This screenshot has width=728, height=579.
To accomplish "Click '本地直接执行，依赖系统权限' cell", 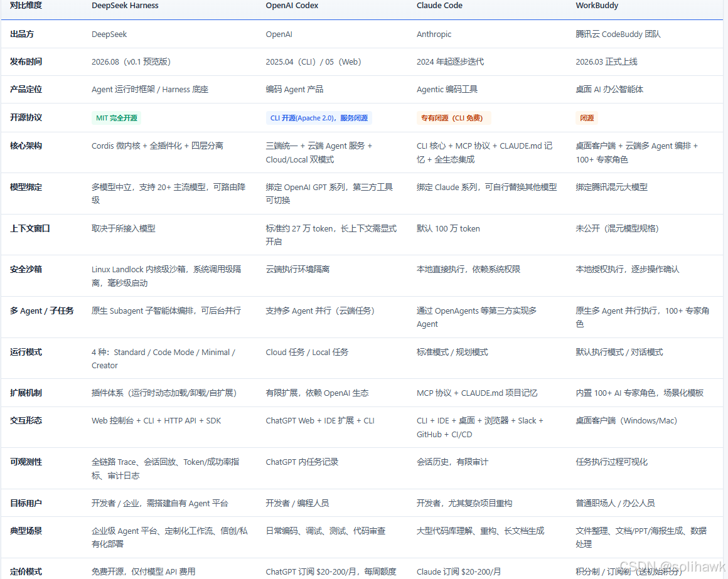I will tap(468, 269).
